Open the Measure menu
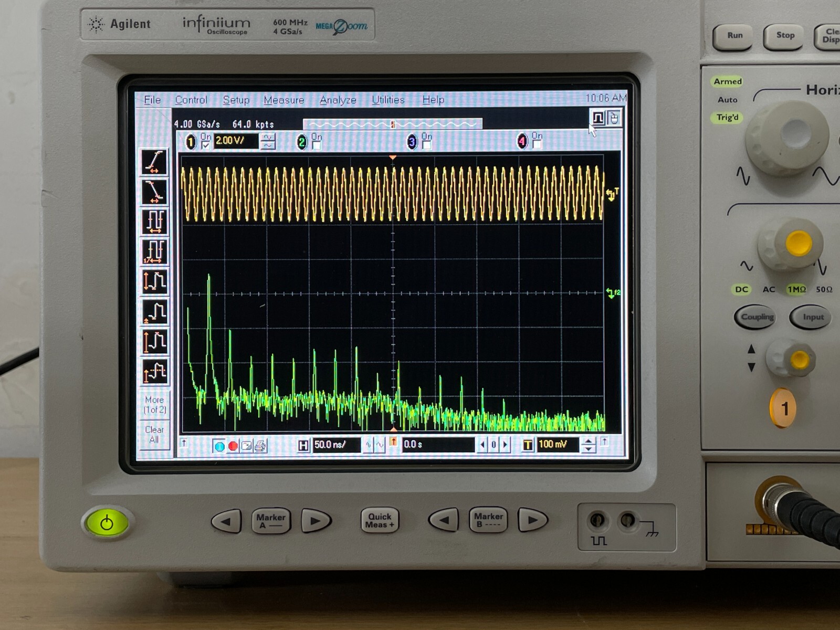The image size is (840, 630). click(283, 100)
